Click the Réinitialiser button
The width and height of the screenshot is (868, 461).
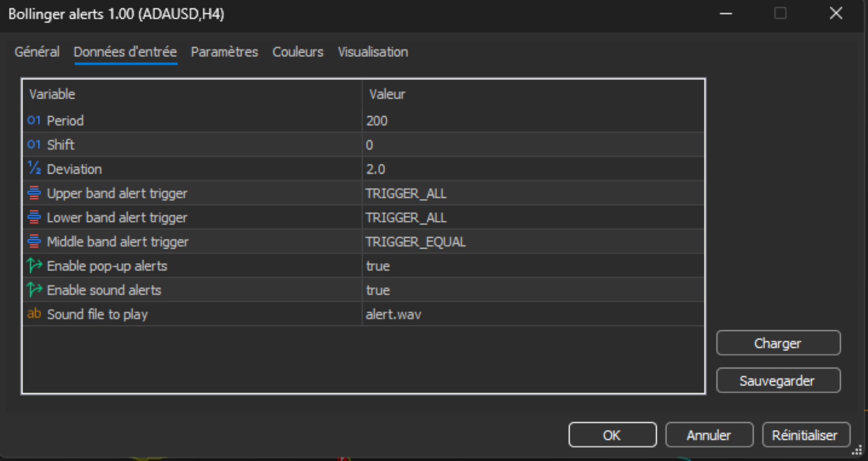805,435
